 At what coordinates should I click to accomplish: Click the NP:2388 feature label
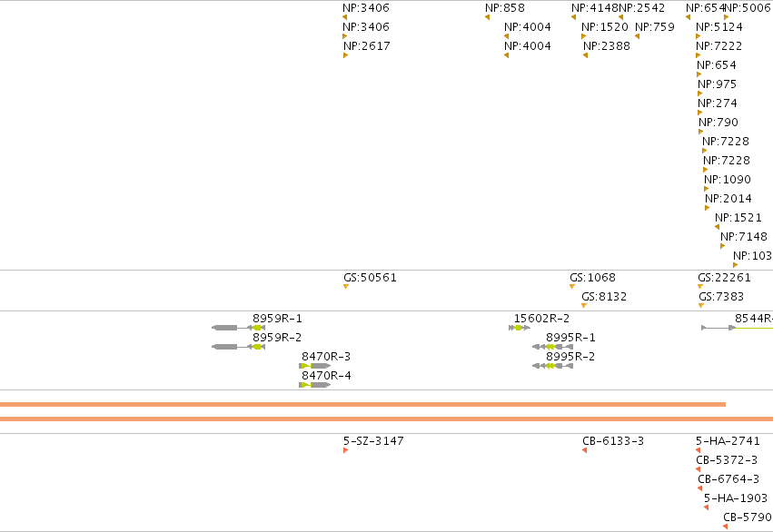(x=607, y=46)
